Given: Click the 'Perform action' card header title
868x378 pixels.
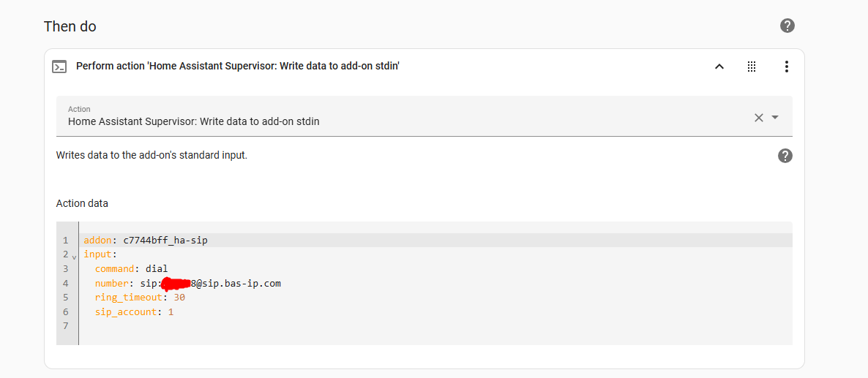Looking at the screenshot, I should (x=238, y=67).
